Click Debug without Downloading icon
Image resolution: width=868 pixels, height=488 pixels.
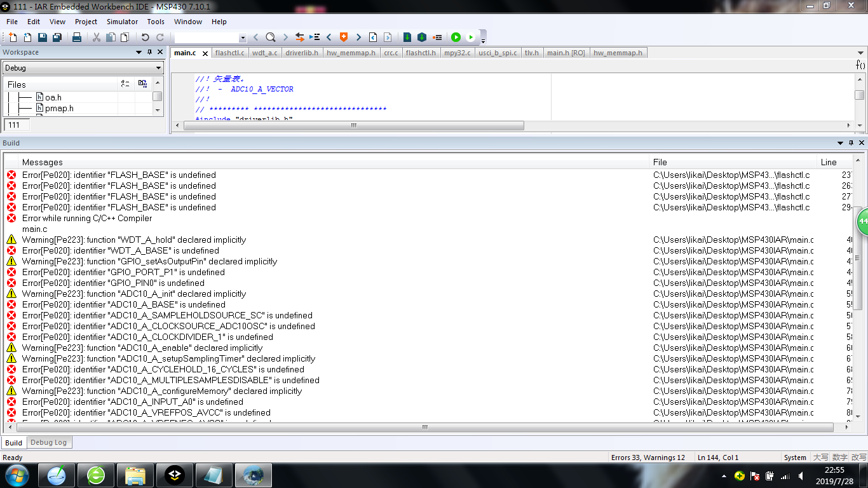[x=470, y=37]
